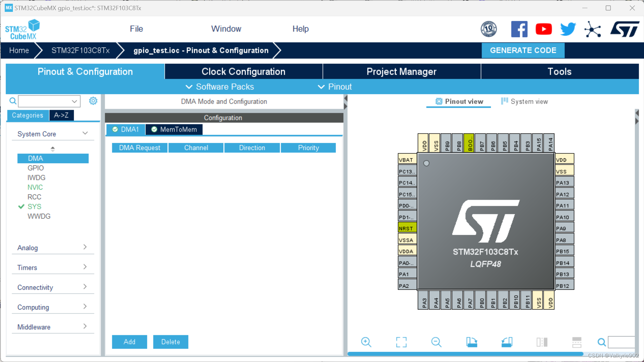The height and width of the screenshot is (362, 644).
Task: Click best fit view icon in pinout toolbar
Action: 401,342
